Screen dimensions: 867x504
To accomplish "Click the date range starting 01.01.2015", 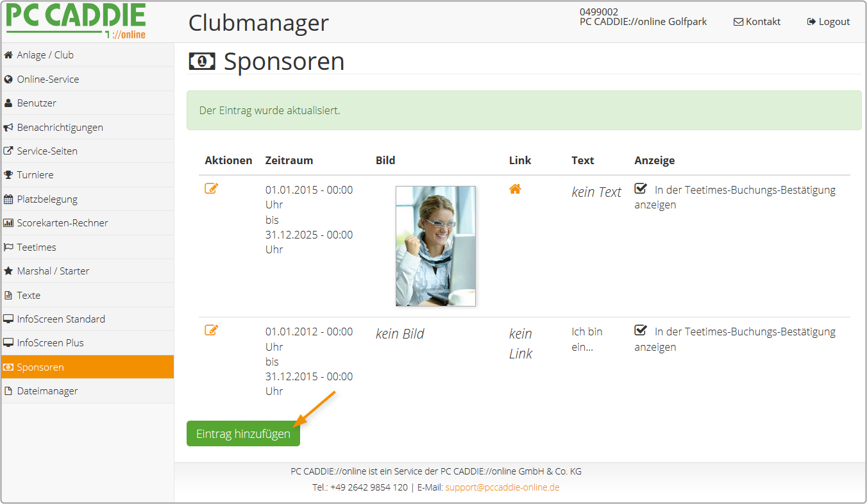I will point(309,220).
